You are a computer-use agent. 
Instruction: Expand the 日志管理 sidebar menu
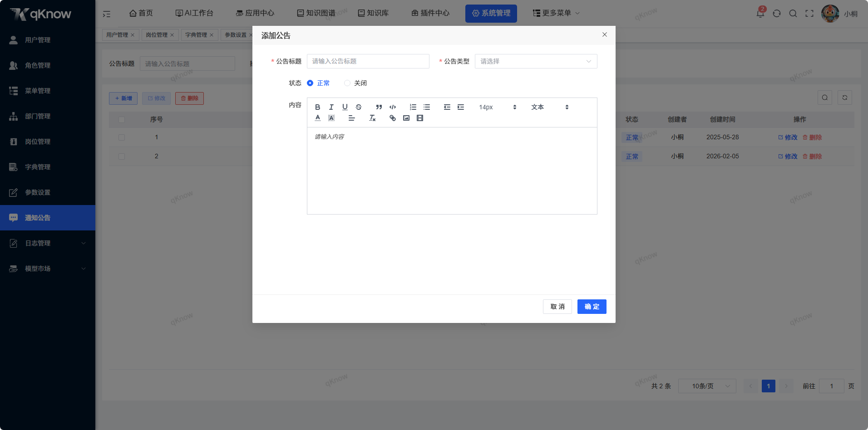[x=48, y=243]
